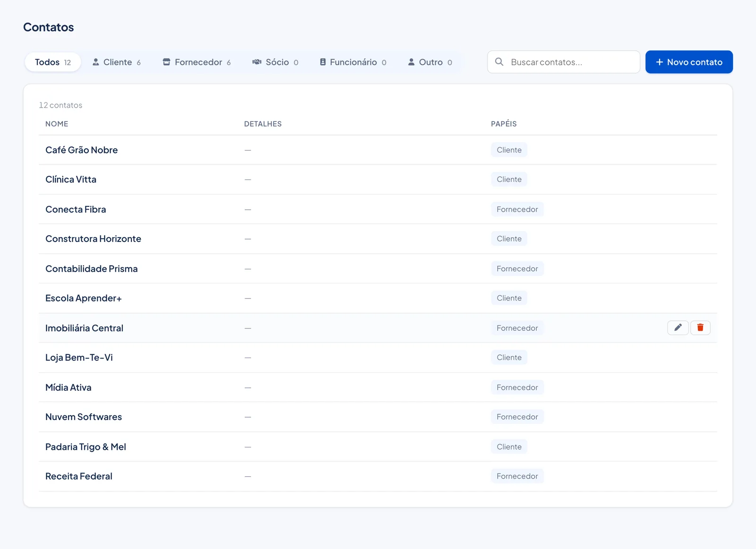This screenshot has width=756, height=549.
Task: Focus the Buscar contatos search field
Action: click(563, 62)
